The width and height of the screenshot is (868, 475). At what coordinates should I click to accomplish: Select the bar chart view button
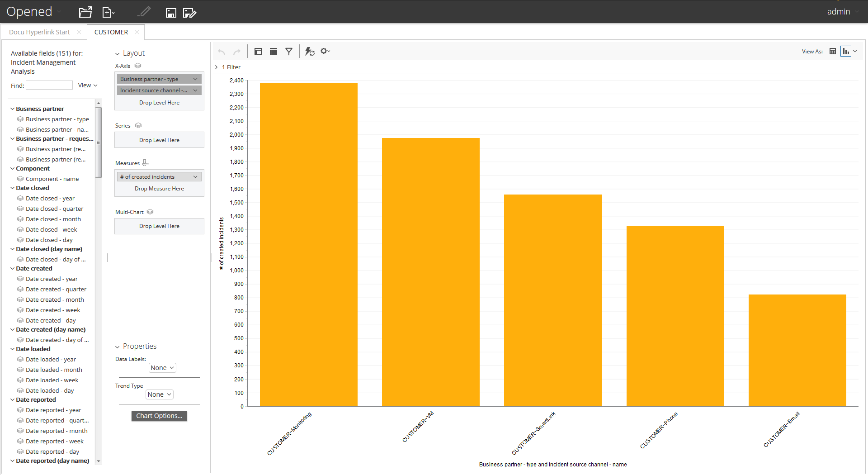click(x=845, y=52)
